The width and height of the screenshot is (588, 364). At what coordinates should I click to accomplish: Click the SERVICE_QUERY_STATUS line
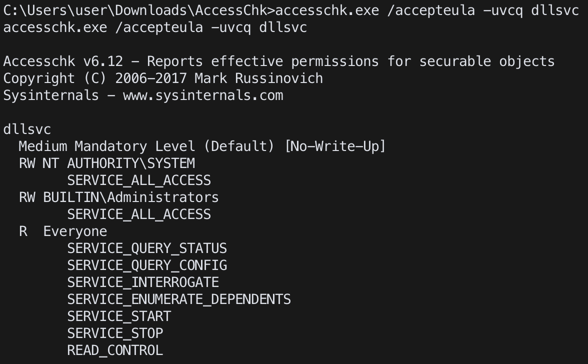point(147,248)
